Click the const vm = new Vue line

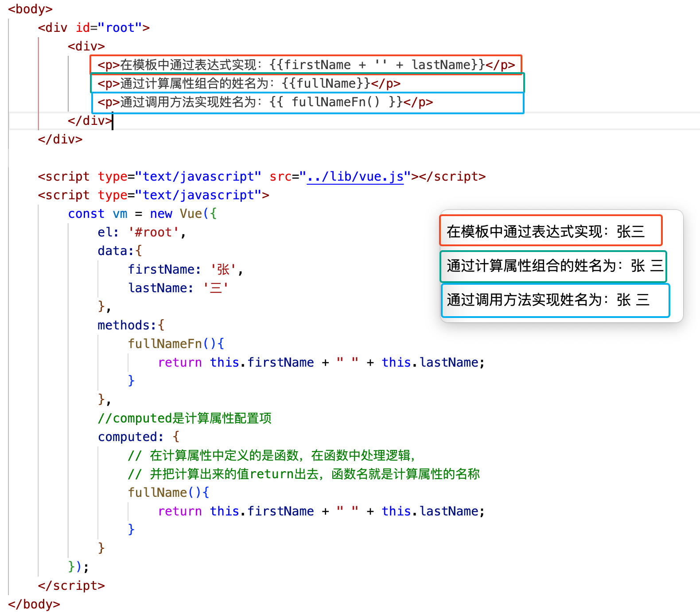tap(142, 214)
